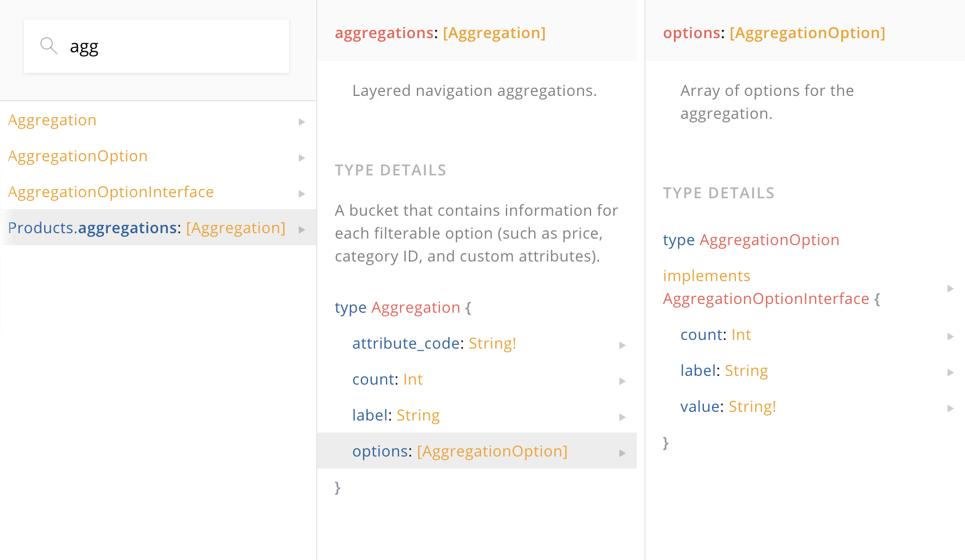Image resolution: width=965 pixels, height=560 pixels.
Task: Expand arrow beside AggregationOption result
Action: coord(301,158)
